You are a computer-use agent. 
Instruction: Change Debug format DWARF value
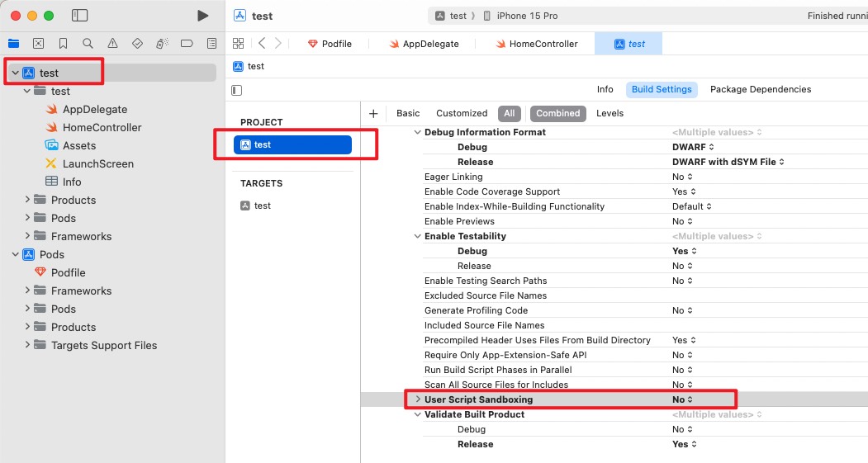pos(693,147)
